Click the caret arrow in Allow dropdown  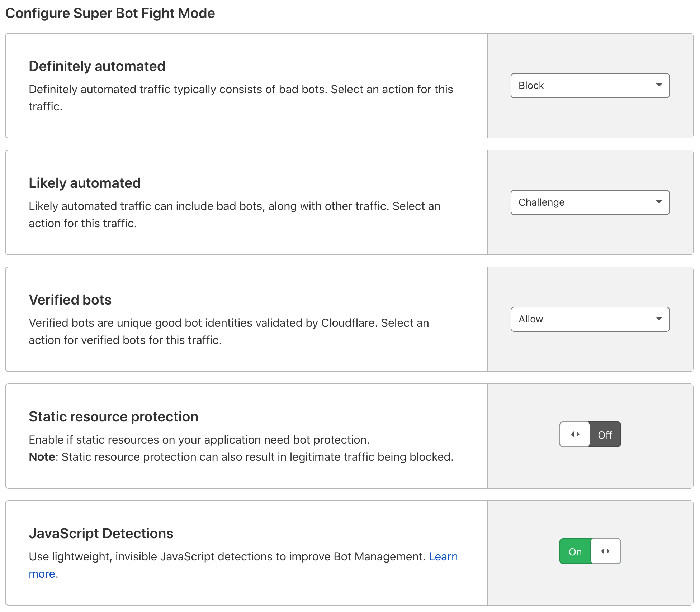(x=659, y=319)
